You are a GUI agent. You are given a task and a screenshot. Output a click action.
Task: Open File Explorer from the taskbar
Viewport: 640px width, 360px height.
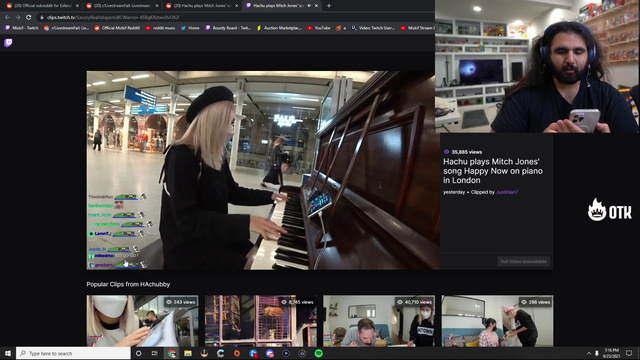pyautogui.click(x=188, y=353)
